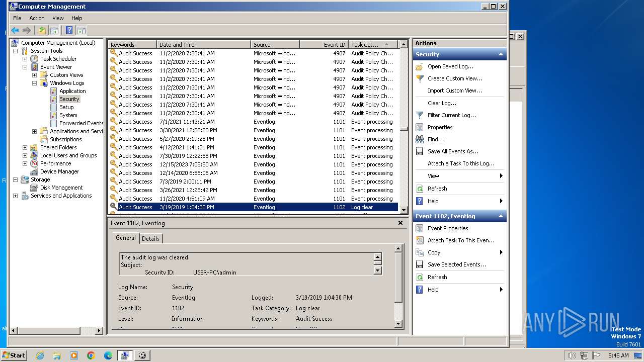
Task: Click Attach Task To This Event
Action: (x=461, y=240)
